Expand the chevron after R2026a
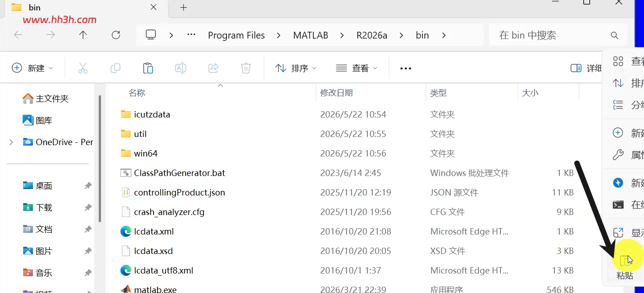The width and height of the screenshot is (644, 293). [x=401, y=35]
